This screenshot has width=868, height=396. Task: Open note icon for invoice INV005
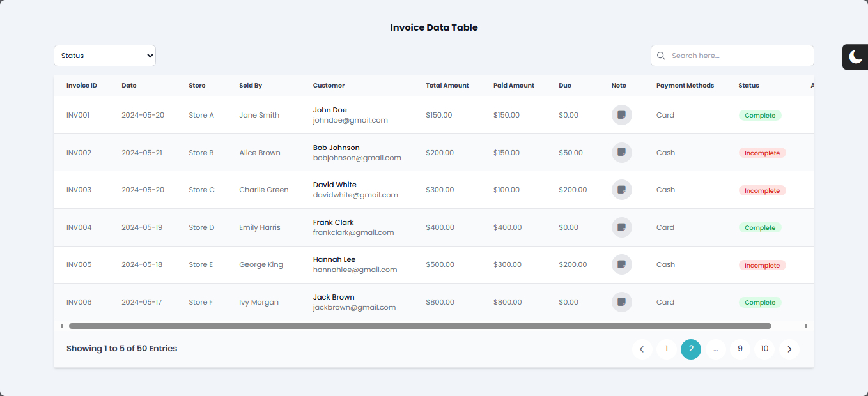click(x=621, y=264)
